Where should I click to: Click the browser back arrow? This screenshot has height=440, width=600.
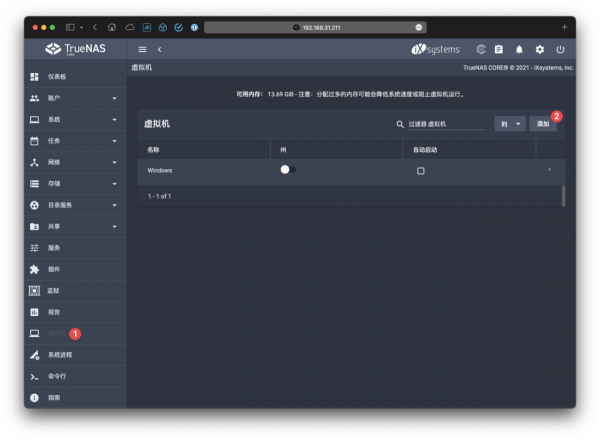click(x=95, y=27)
